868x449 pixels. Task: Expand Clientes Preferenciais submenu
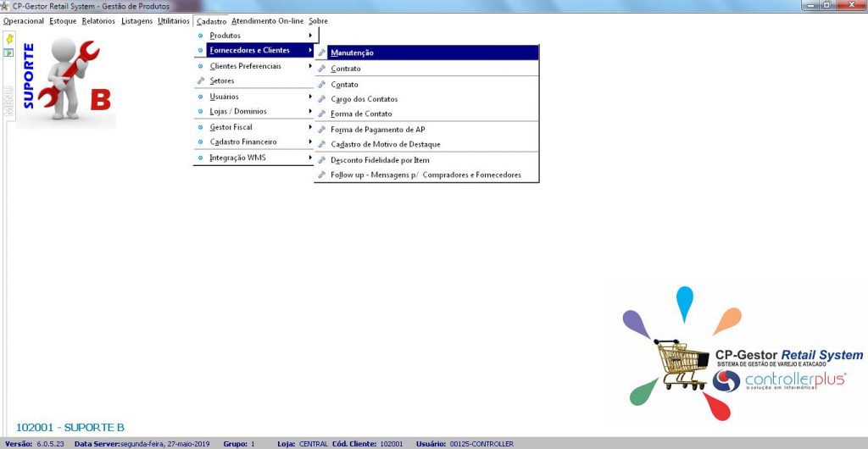(256, 66)
